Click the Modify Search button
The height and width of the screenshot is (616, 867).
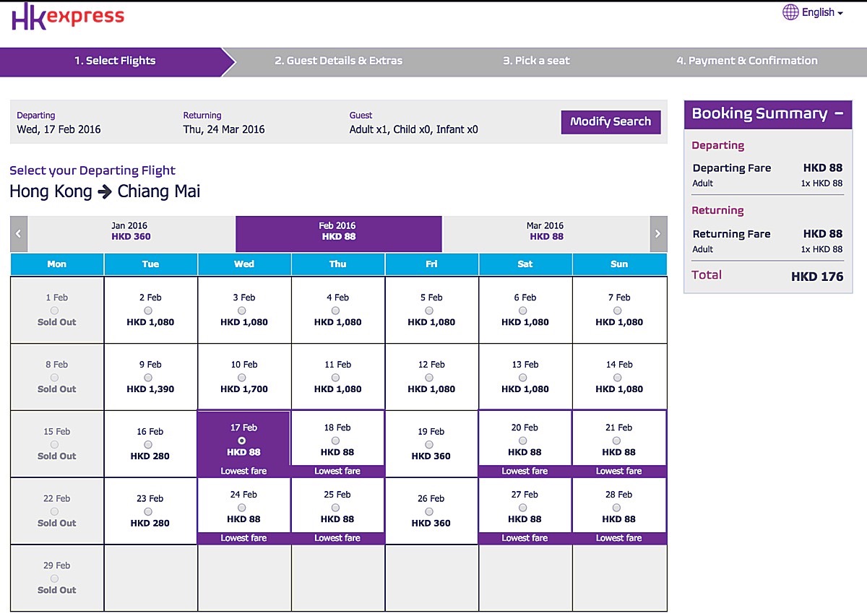click(611, 121)
